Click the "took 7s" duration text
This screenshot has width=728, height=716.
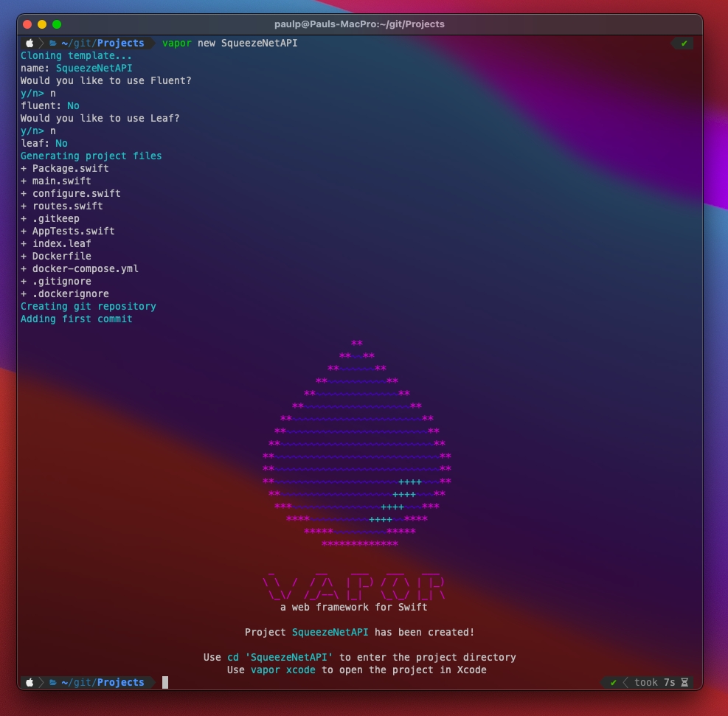click(655, 683)
